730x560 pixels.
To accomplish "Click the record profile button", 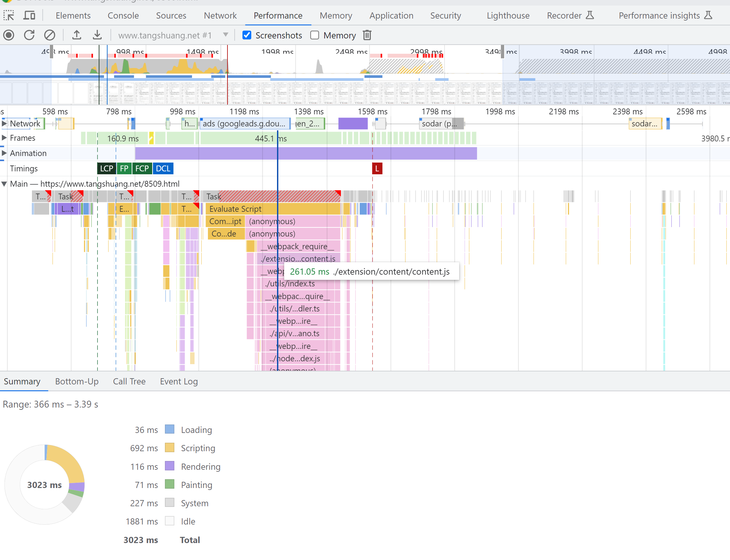I will point(9,35).
